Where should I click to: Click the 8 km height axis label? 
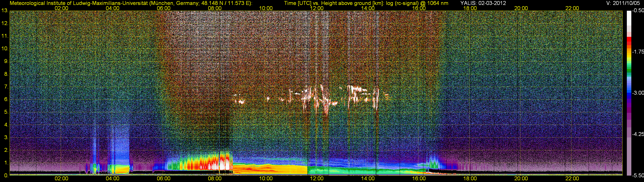[6, 74]
